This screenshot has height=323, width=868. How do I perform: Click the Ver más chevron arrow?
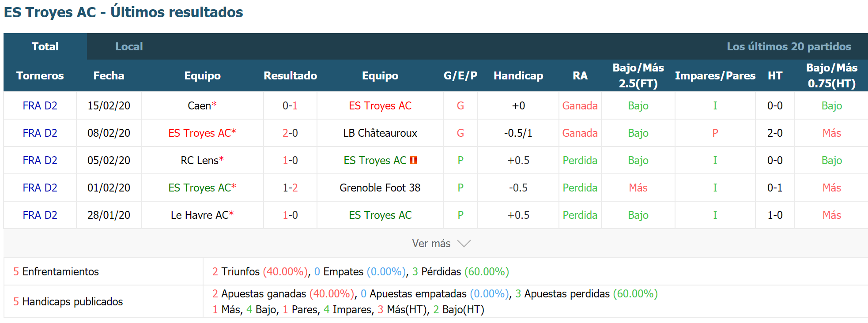pyautogui.click(x=464, y=244)
